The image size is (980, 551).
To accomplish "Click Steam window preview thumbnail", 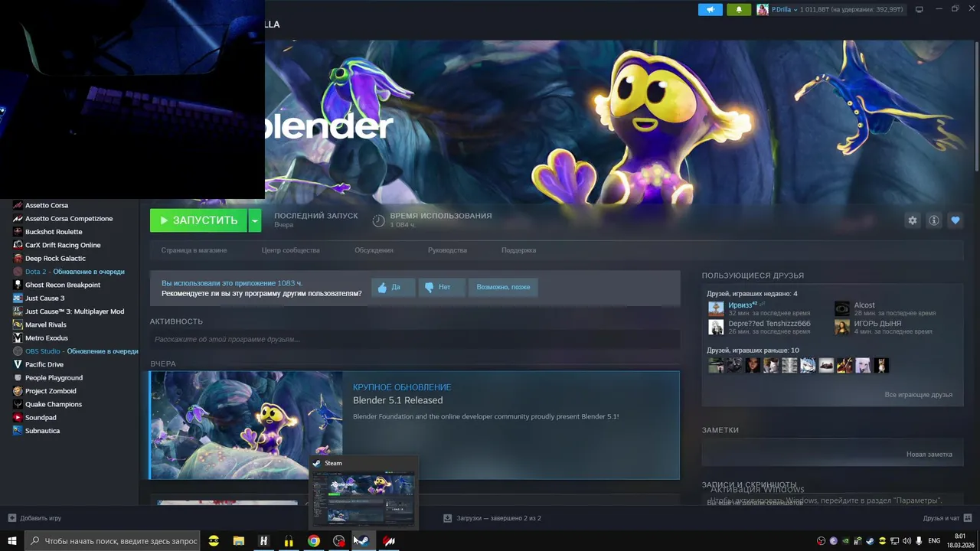I will click(x=364, y=498).
